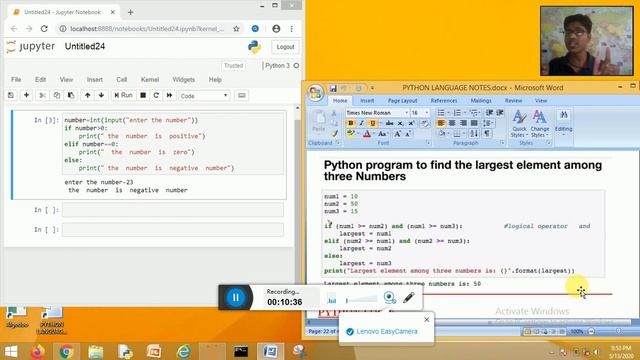The height and width of the screenshot is (360, 640).
Task: Toggle align text left in Word
Action: pos(441,123)
